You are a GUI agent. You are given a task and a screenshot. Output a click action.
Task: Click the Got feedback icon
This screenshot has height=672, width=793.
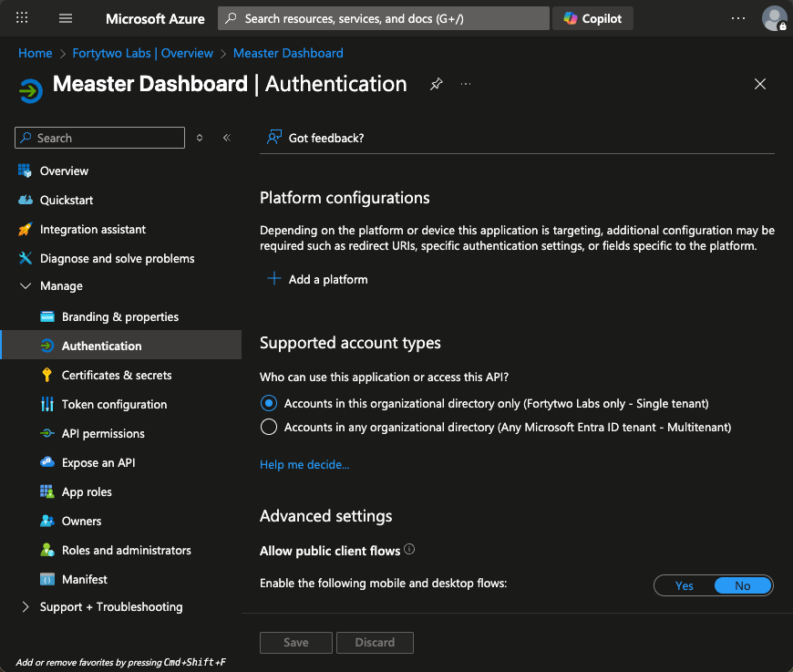coord(273,138)
